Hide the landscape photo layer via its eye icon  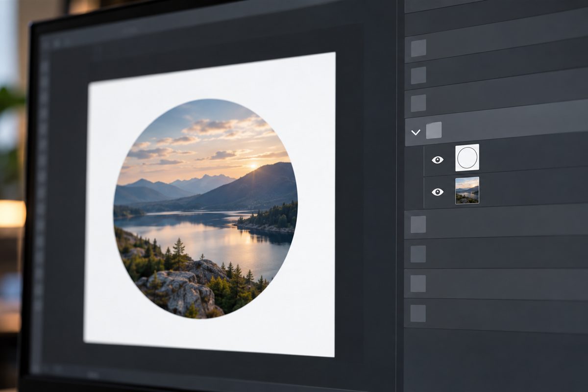coord(438,192)
